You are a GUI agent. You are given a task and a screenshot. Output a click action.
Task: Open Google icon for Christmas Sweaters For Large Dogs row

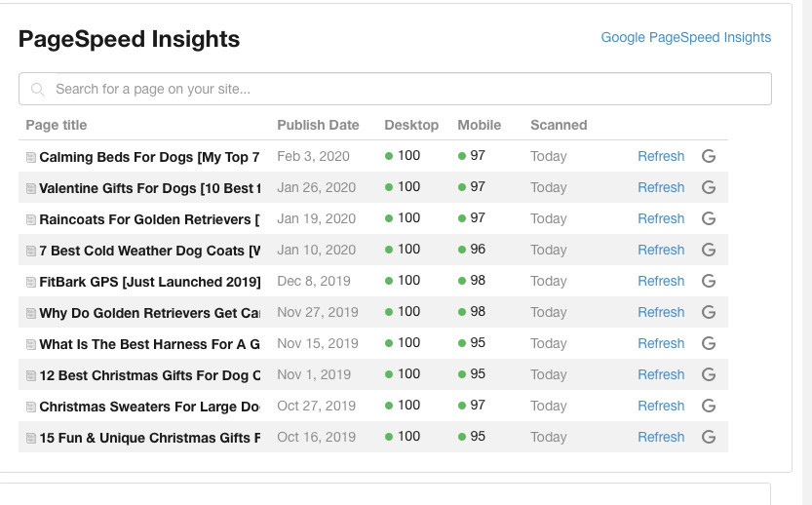(x=709, y=406)
